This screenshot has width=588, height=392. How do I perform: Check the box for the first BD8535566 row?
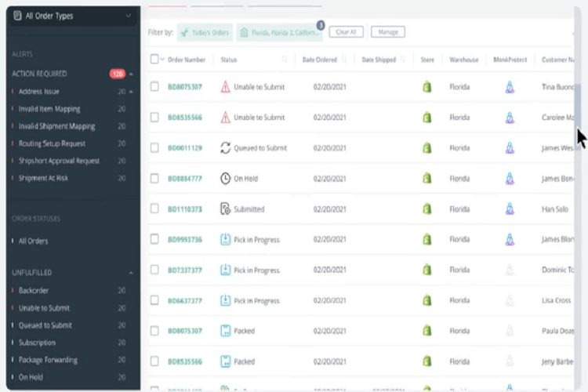[154, 118]
